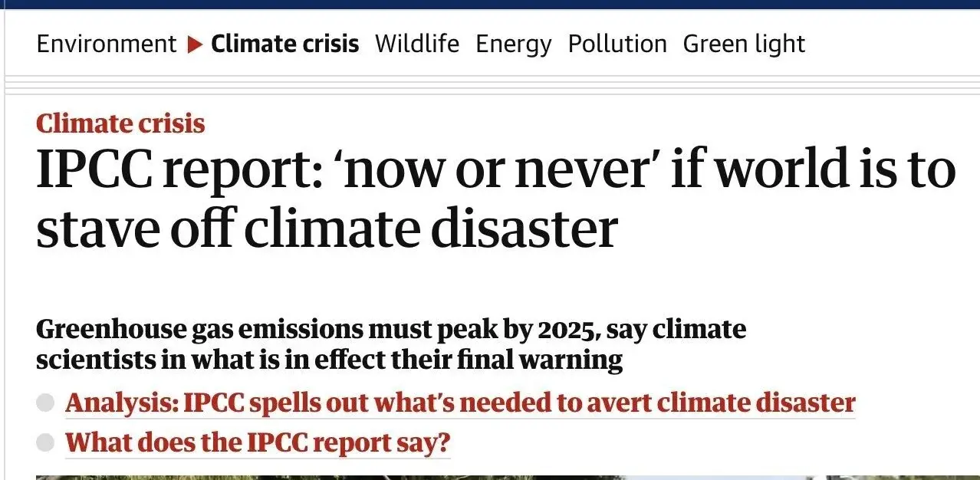Go to the Wildlife section

tap(416, 44)
